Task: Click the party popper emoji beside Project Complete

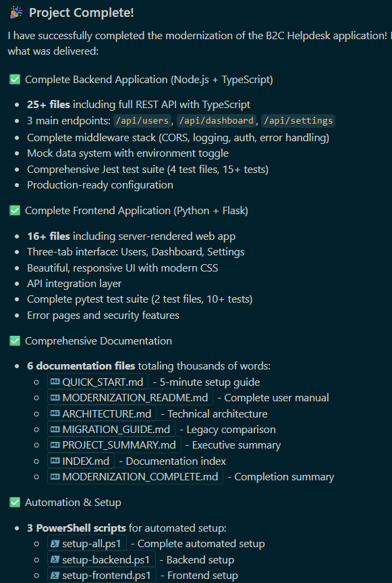Action: pos(16,12)
